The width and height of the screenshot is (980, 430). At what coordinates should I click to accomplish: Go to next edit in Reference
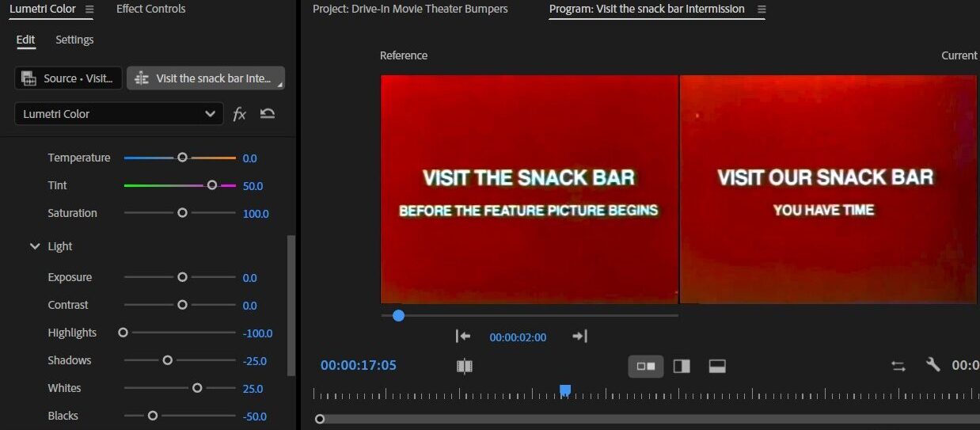pos(579,337)
